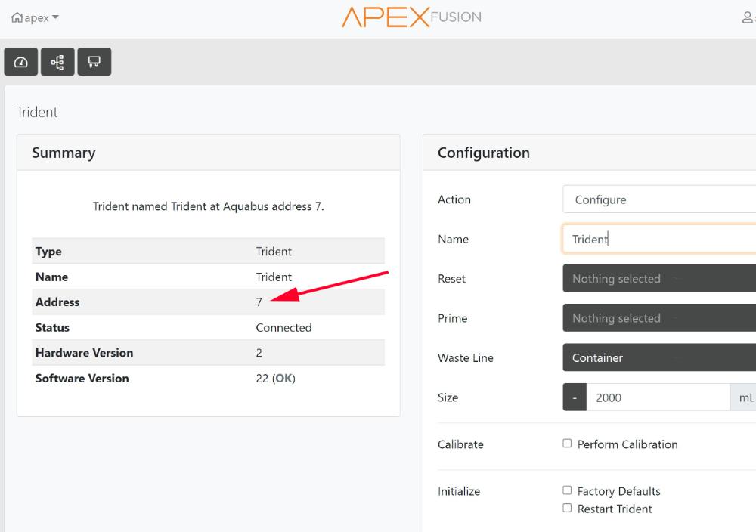This screenshot has width=756, height=532.
Task: Click the Hardware Version value 2
Action: 259,353
